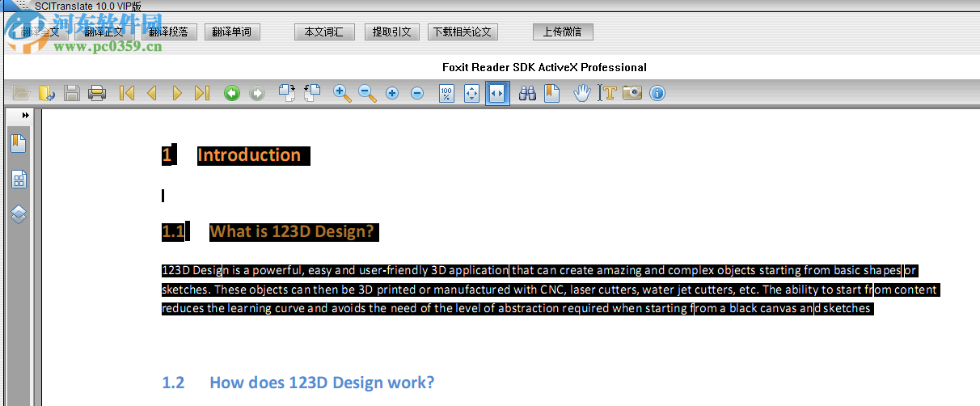Viewport: 980px width, 406px height.
Task: Set view to actual size 100% icon
Action: coord(446,93)
